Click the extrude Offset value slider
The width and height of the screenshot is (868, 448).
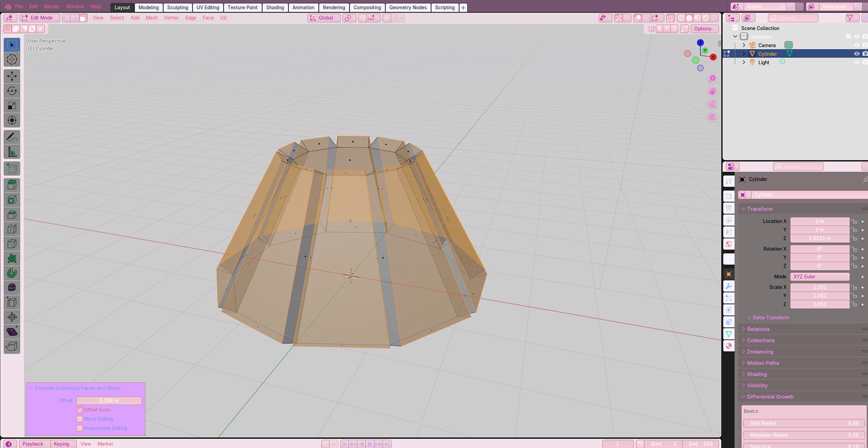click(109, 401)
